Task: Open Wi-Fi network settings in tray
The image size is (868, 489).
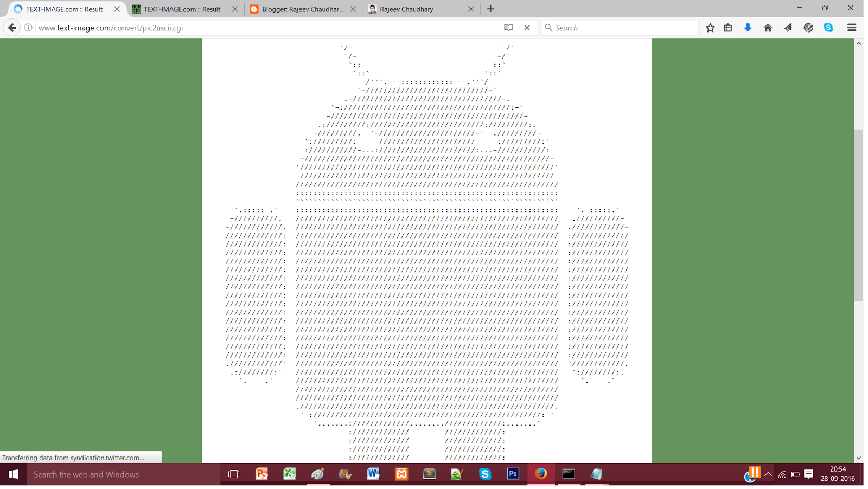Action: click(x=782, y=474)
